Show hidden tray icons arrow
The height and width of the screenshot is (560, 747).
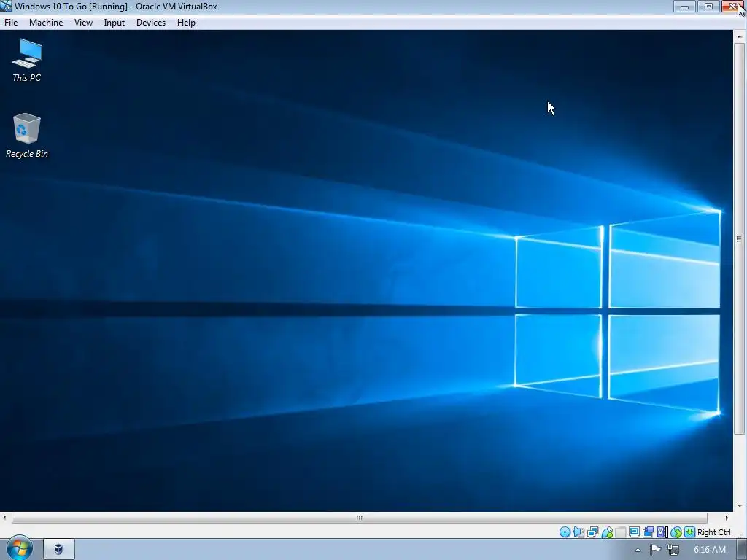coord(638,550)
